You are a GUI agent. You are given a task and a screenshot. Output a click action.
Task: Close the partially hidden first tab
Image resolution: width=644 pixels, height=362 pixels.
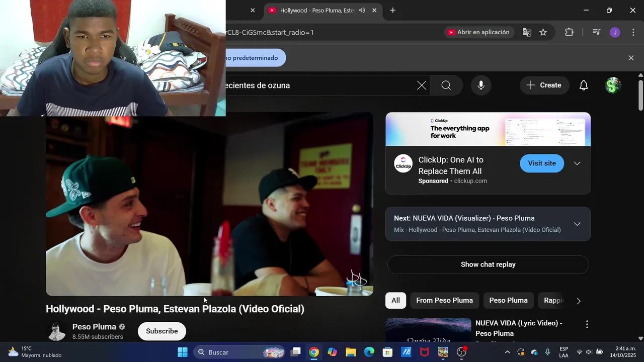click(x=253, y=11)
